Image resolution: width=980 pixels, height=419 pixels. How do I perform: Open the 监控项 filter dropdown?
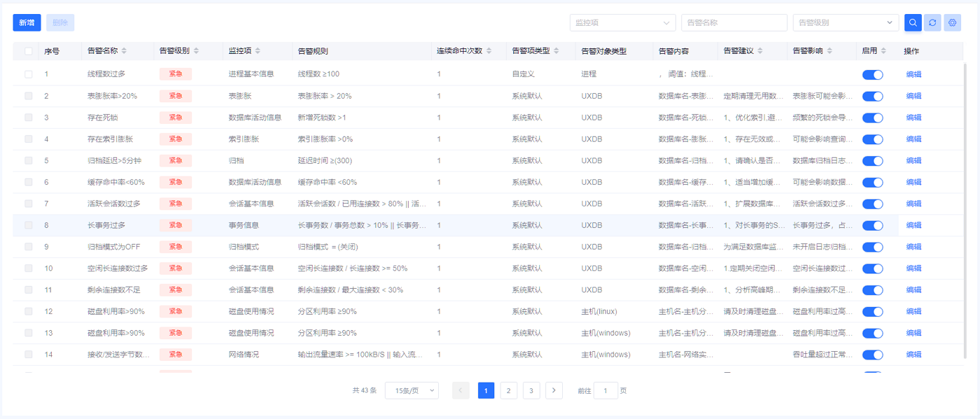(x=622, y=22)
